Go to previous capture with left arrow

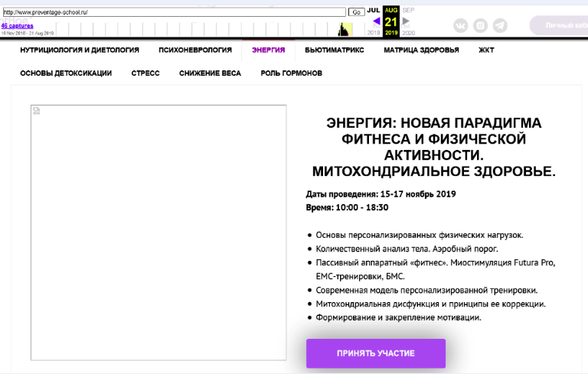[376, 21]
